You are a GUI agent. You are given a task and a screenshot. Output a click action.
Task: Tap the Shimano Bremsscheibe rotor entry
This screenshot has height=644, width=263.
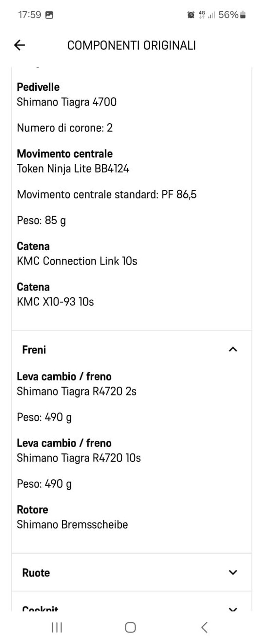(72, 525)
